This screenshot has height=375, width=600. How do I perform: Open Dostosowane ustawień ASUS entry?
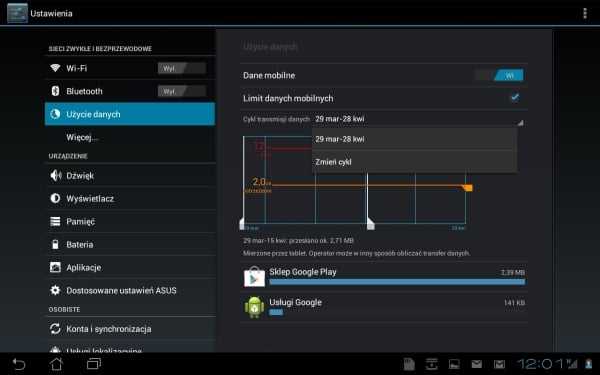(130, 290)
